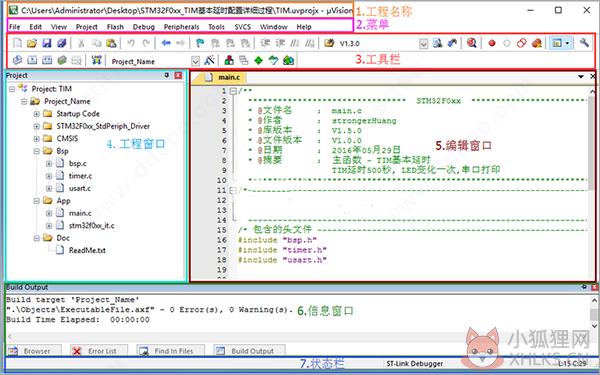Click the Save All icon
600x375 pixels.
[62, 43]
